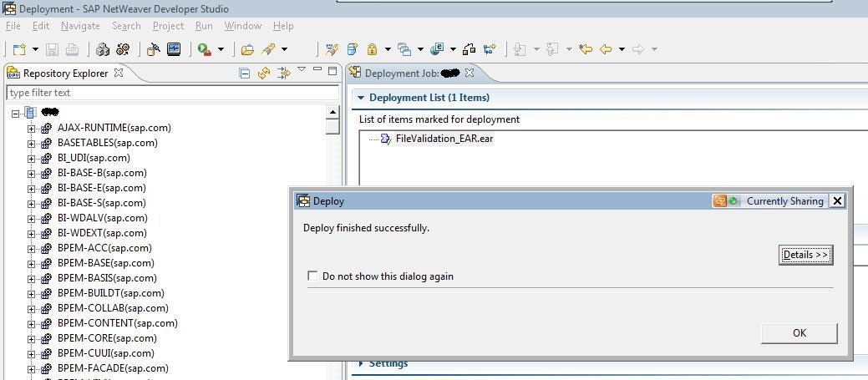Open the Repository Explorer view menu triangle
This screenshot has height=380, width=868.
click(301, 69)
